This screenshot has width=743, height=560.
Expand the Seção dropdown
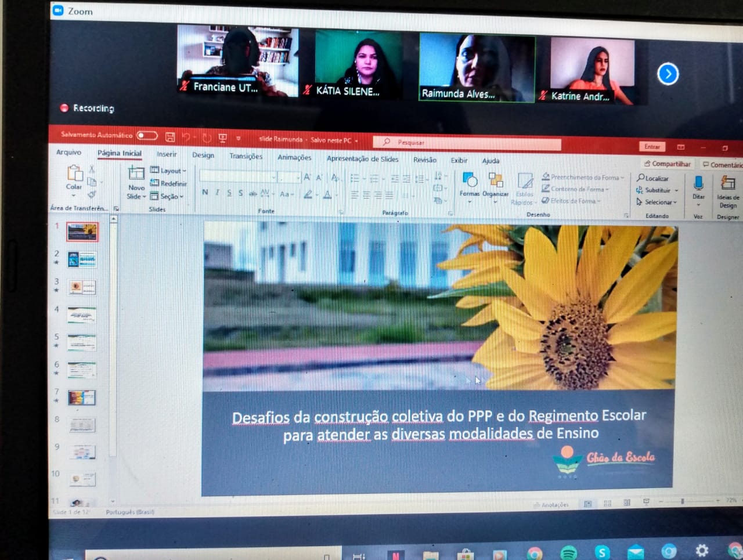167,197
